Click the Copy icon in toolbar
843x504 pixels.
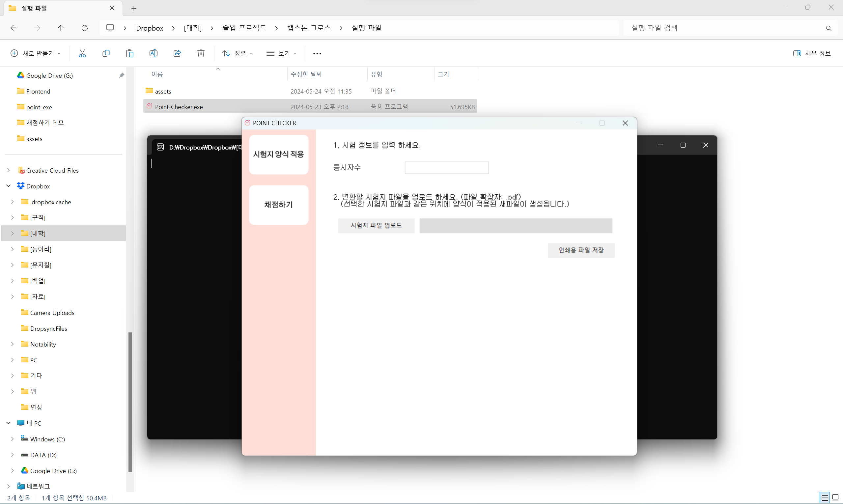(106, 53)
